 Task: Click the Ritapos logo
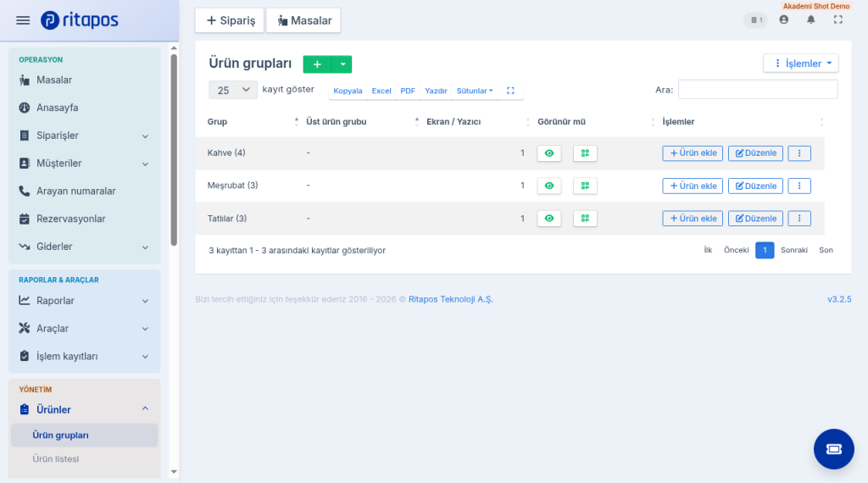(x=79, y=20)
